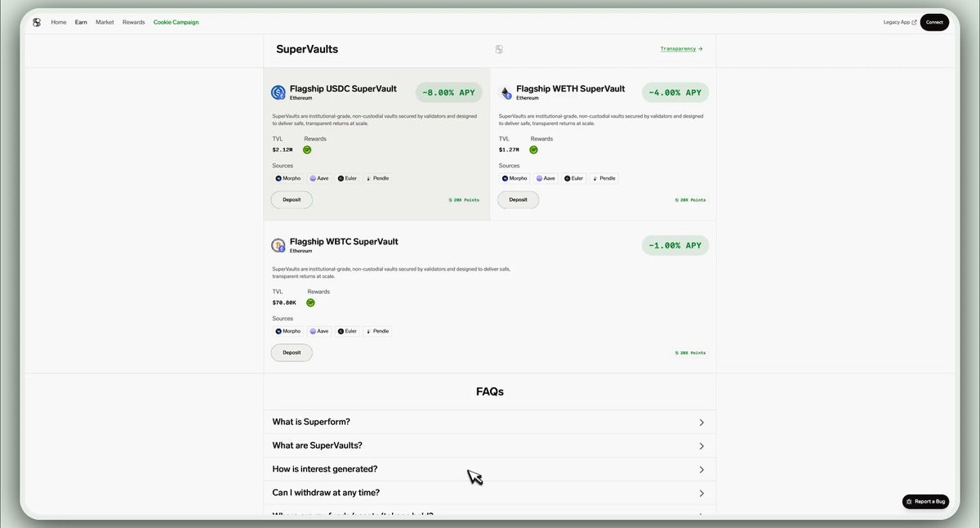Deposit into Flagship WETH SuperVault

pos(518,199)
